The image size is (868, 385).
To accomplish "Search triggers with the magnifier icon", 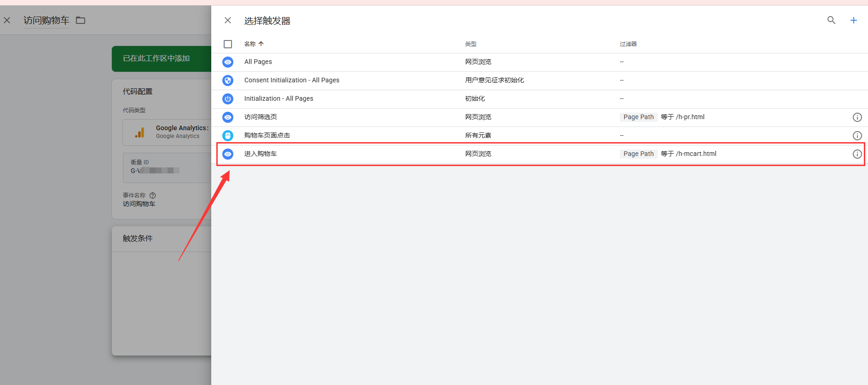I will tap(831, 20).
